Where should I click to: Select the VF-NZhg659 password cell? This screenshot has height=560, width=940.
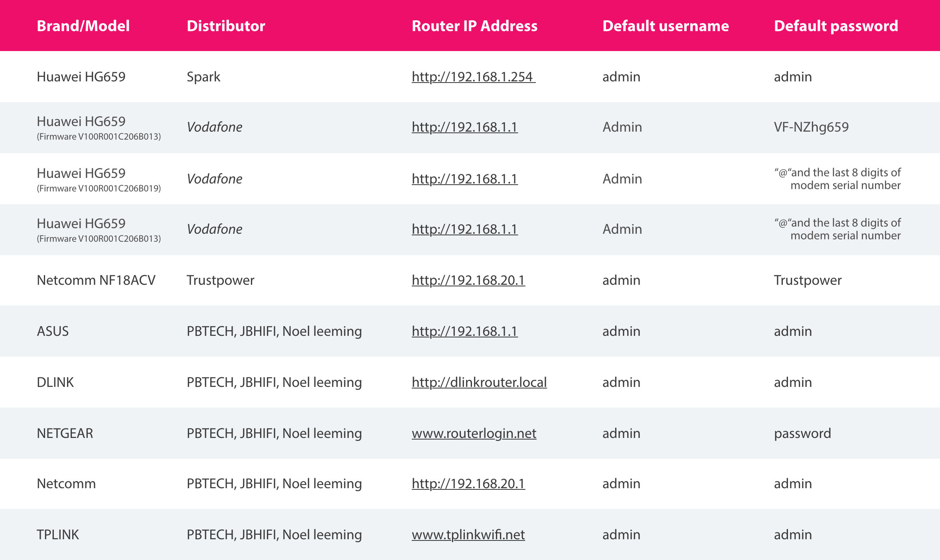click(811, 127)
